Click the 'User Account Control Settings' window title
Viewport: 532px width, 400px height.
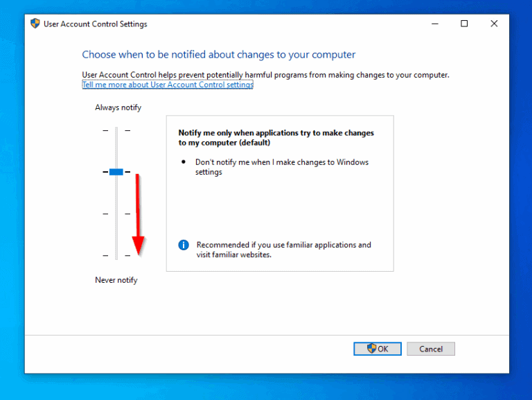[96, 24]
